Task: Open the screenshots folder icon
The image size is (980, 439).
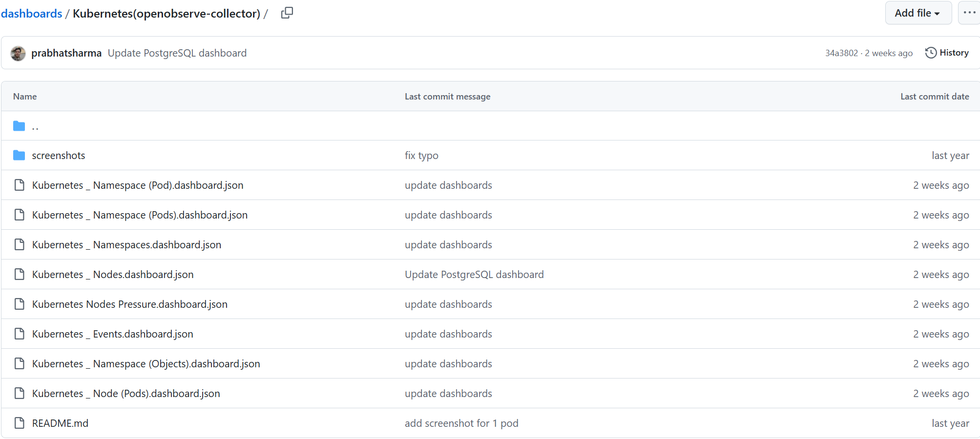Action: coord(19,155)
